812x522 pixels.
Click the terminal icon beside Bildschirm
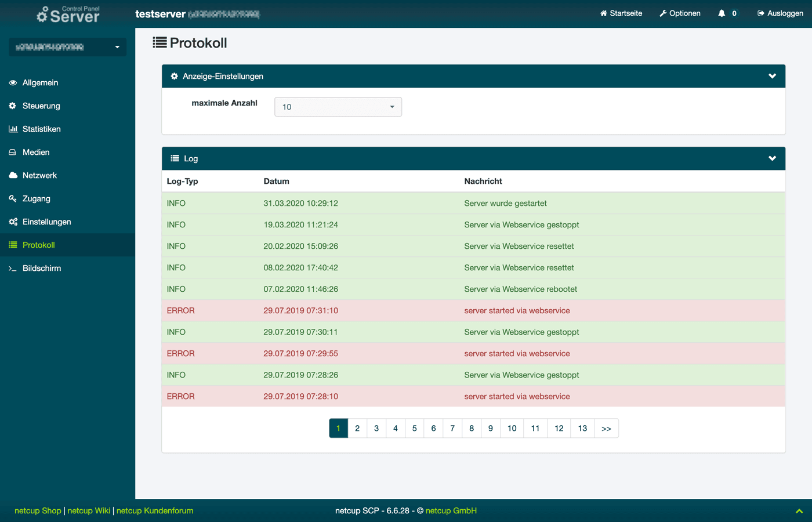coord(13,269)
